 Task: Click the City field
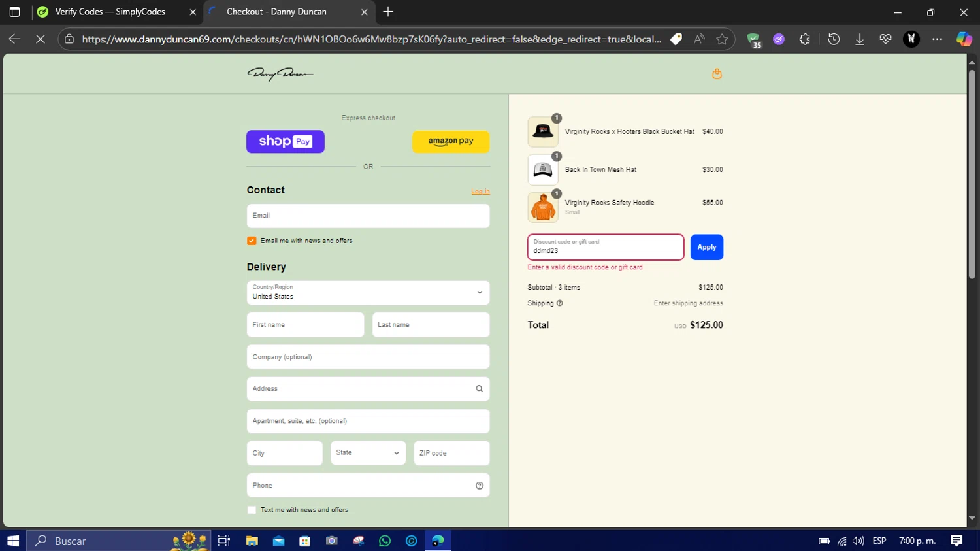[285, 453]
